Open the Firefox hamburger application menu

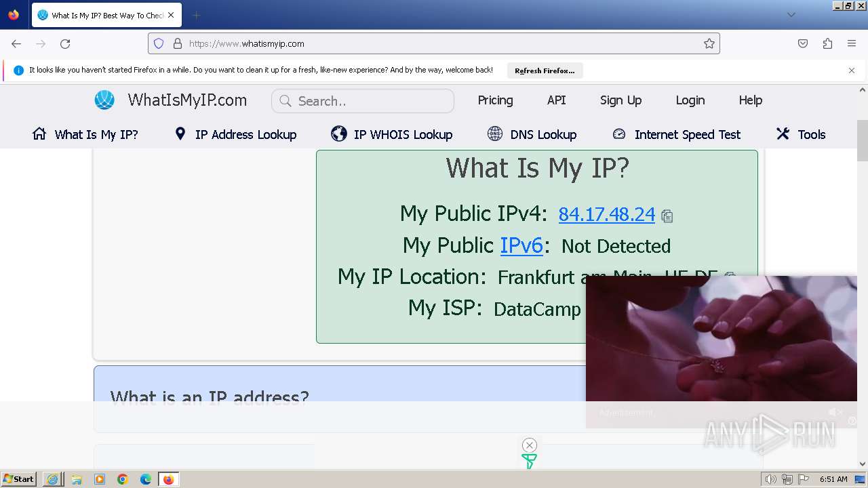pos(852,43)
